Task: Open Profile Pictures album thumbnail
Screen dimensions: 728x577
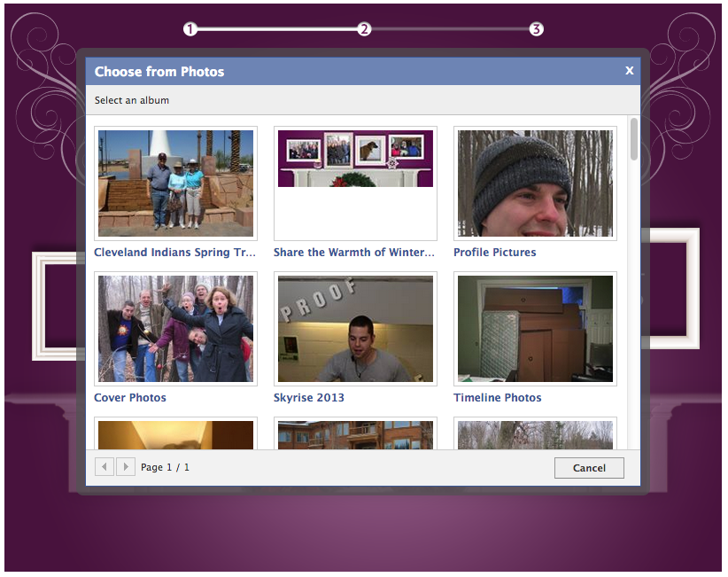Action: click(x=535, y=183)
